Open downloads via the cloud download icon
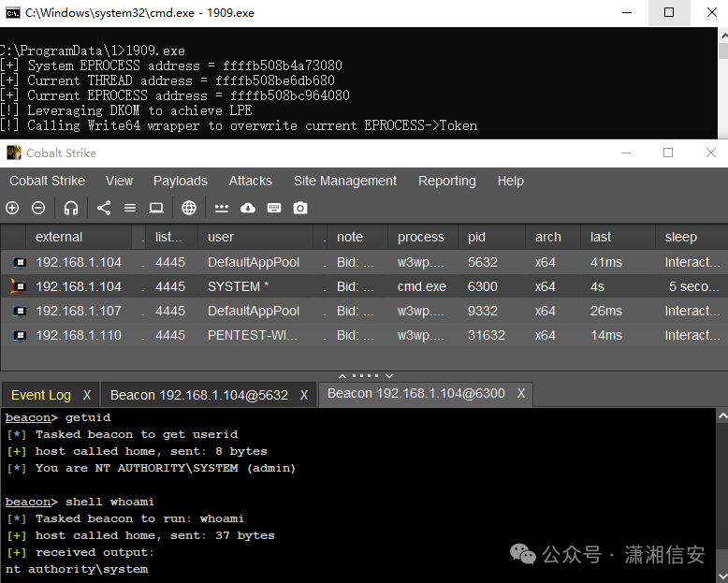The width and height of the screenshot is (728, 583). click(247, 208)
